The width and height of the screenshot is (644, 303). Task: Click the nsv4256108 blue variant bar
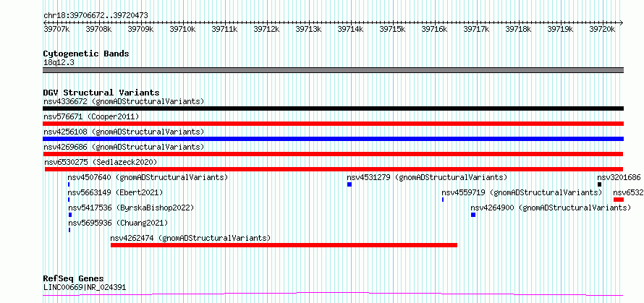click(333, 139)
